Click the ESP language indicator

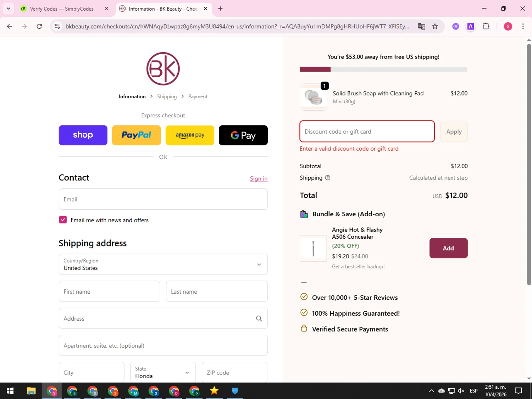473,391
